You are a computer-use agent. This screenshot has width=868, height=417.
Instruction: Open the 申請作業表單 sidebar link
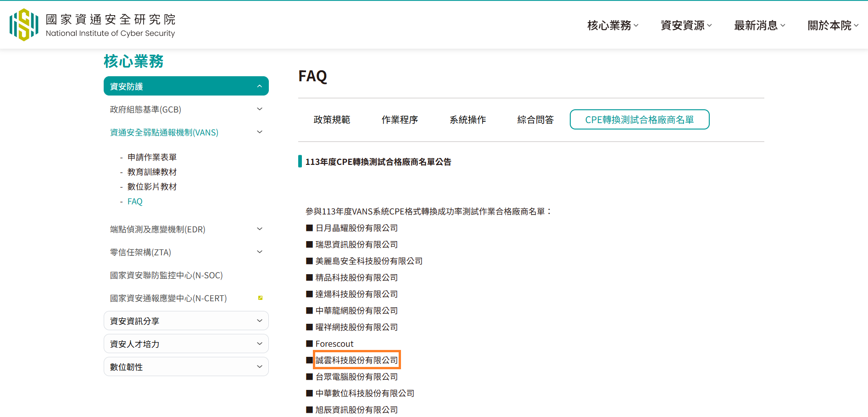pyautogui.click(x=152, y=157)
